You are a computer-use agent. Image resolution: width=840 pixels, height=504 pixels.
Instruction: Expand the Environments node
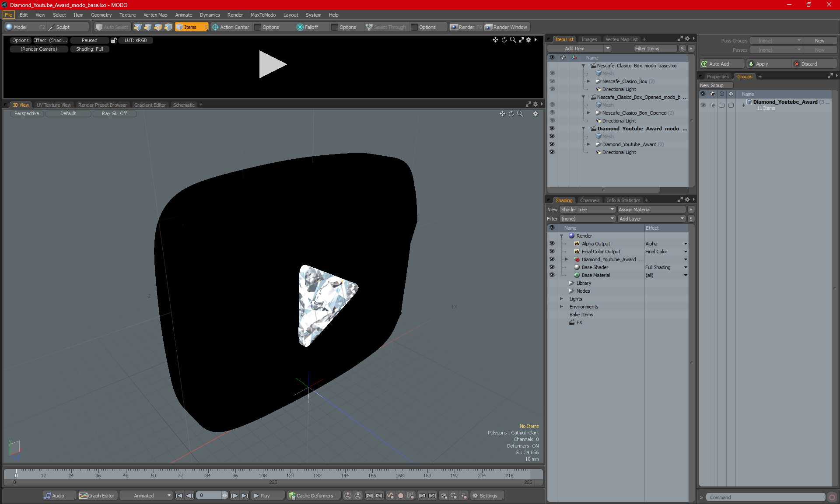(561, 307)
